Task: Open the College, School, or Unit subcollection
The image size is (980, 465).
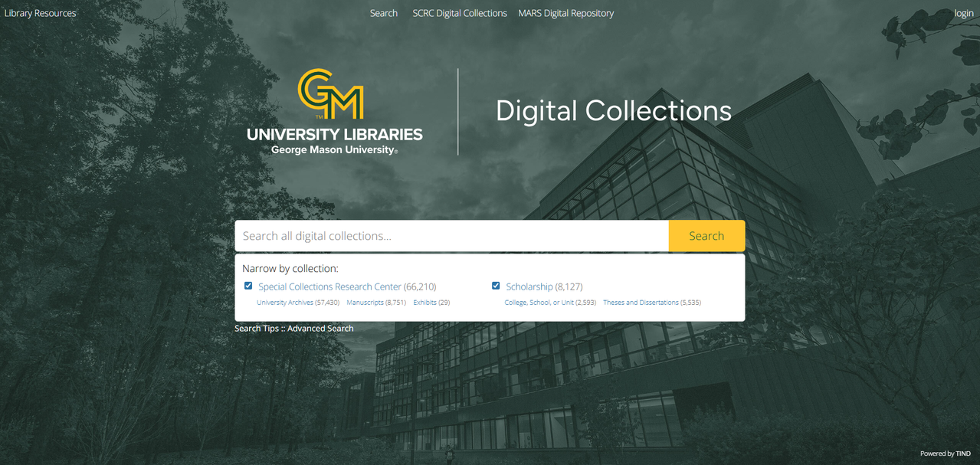Action: coord(539,303)
